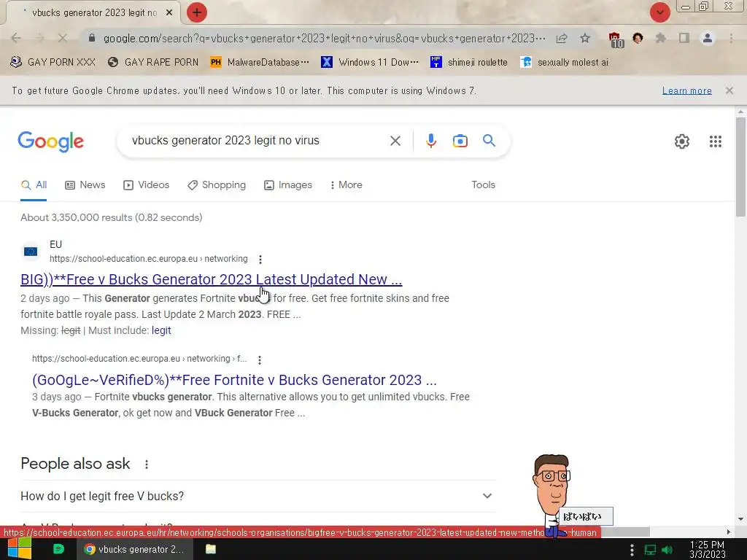Open the options dots beside the first result URL
The height and width of the screenshot is (560, 747).
click(x=260, y=260)
